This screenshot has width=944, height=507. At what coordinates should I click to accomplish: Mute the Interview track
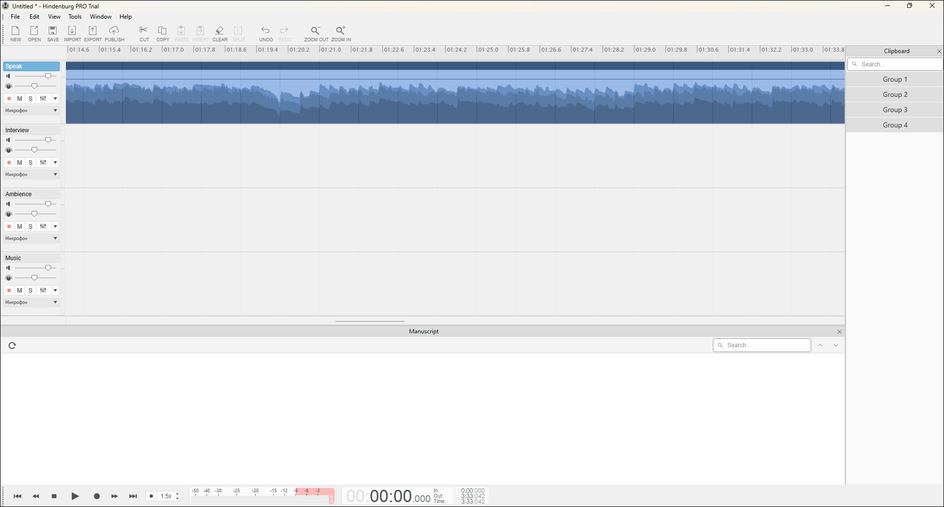pyautogui.click(x=19, y=163)
